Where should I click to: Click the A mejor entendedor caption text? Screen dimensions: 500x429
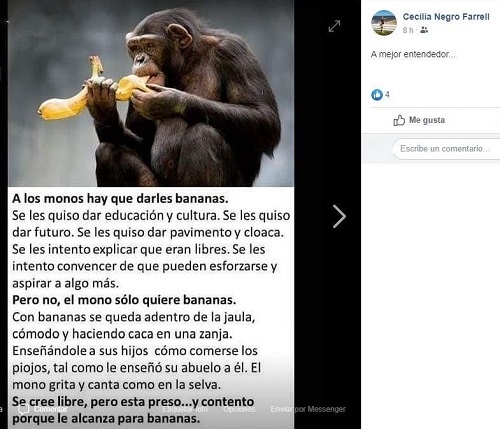[x=413, y=54]
